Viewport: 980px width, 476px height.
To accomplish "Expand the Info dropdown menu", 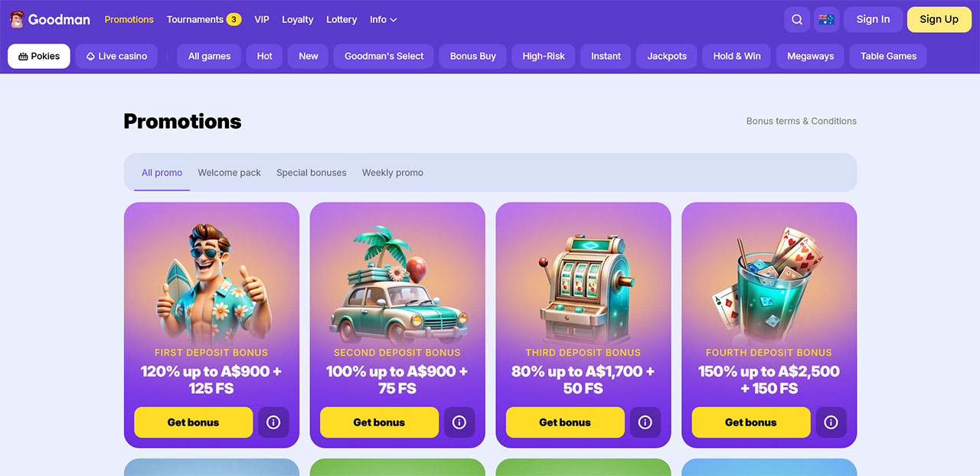I will 383,20.
